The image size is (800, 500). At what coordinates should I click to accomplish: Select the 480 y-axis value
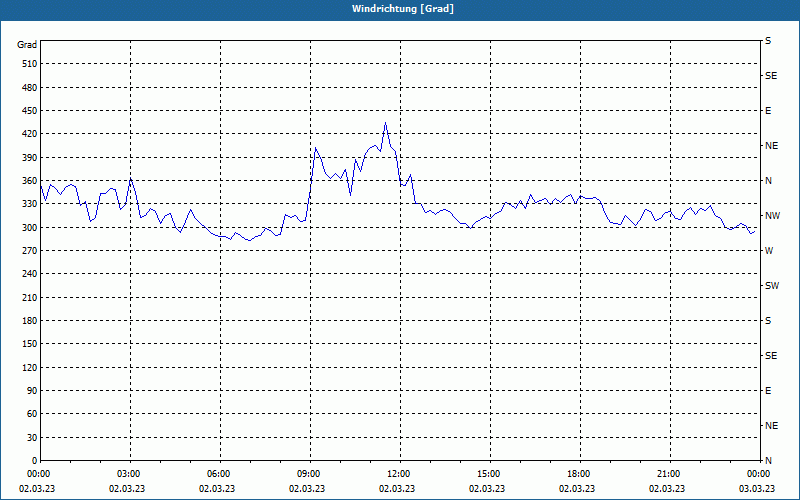30,88
